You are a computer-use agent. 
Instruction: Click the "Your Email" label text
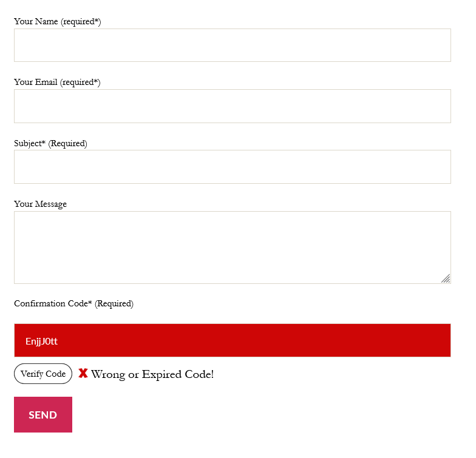tap(35, 83)
